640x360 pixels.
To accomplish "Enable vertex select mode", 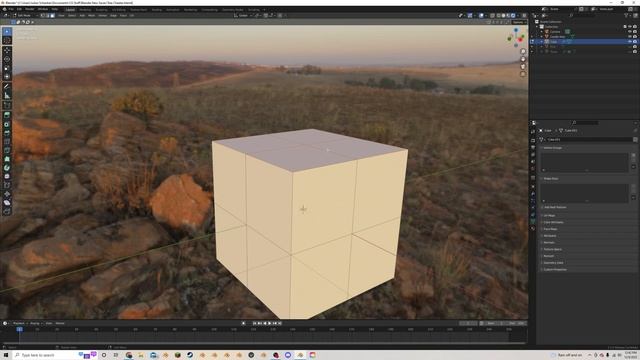I will coord(43,16).
